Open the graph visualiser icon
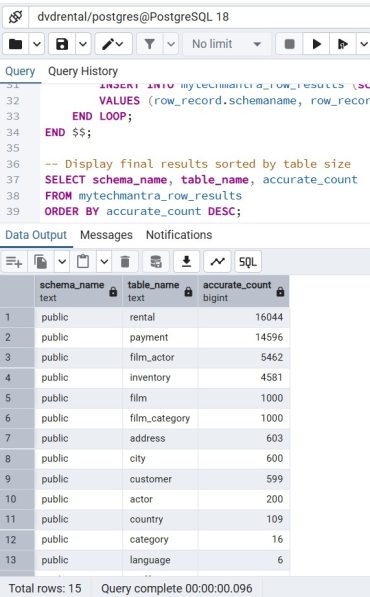370x597 pixels. point(217,262)
